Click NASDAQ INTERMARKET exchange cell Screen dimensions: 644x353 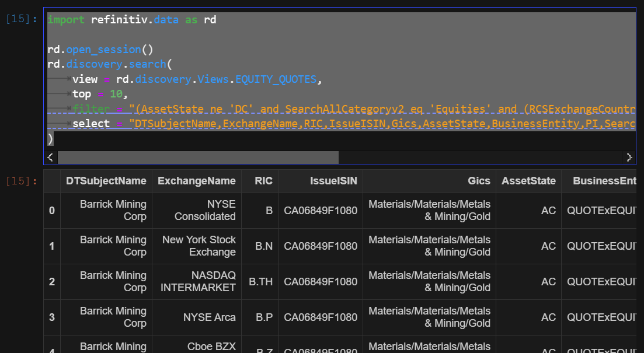point(197,282)
